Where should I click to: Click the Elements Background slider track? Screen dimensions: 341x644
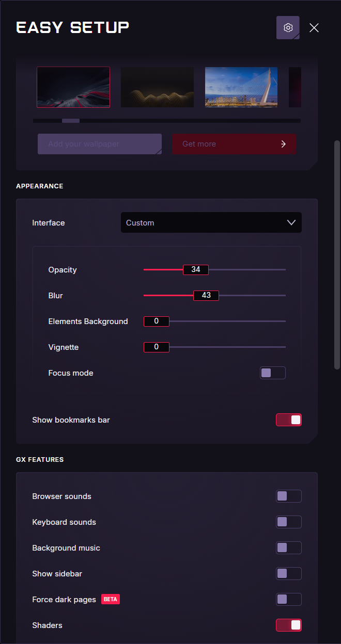[227, 321]
